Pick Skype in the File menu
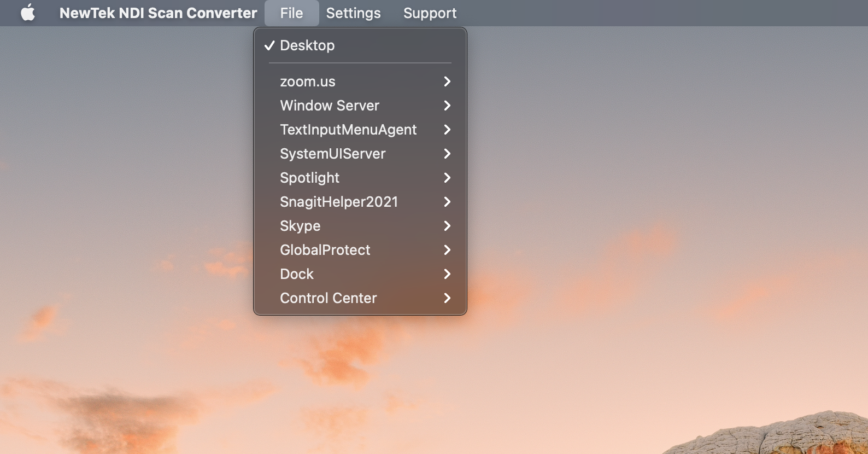Image resolution: width=868 pixels, height=454 pixels. [x=300, y=226]
